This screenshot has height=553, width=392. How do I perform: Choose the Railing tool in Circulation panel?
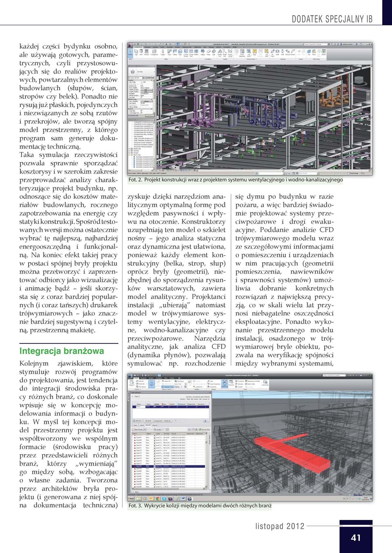(203, 52)
